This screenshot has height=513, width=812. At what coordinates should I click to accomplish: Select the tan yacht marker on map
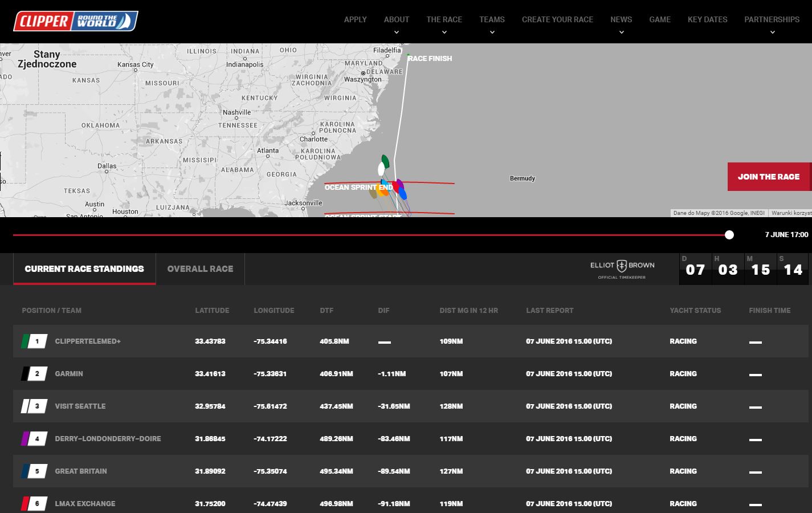coord(373,193)
